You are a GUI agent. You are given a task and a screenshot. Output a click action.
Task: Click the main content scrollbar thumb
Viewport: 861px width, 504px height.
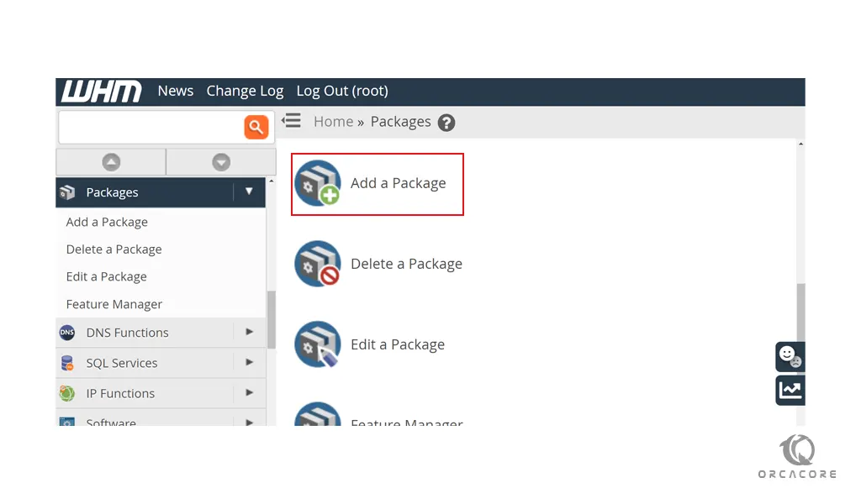(x=800, y=312)
